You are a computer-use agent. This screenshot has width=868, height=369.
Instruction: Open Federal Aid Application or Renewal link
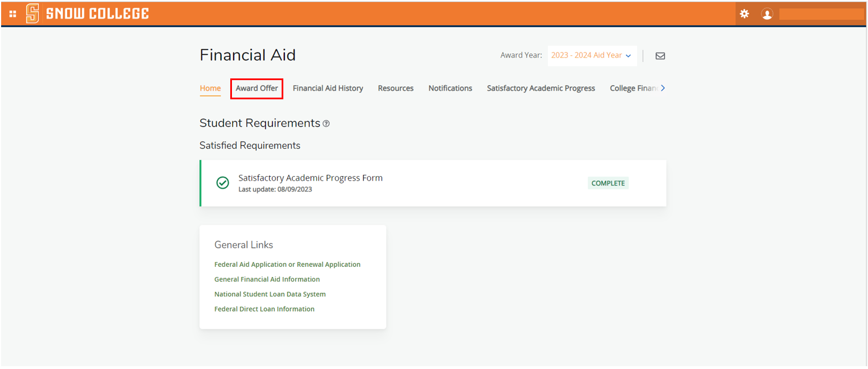coord(287,265)
